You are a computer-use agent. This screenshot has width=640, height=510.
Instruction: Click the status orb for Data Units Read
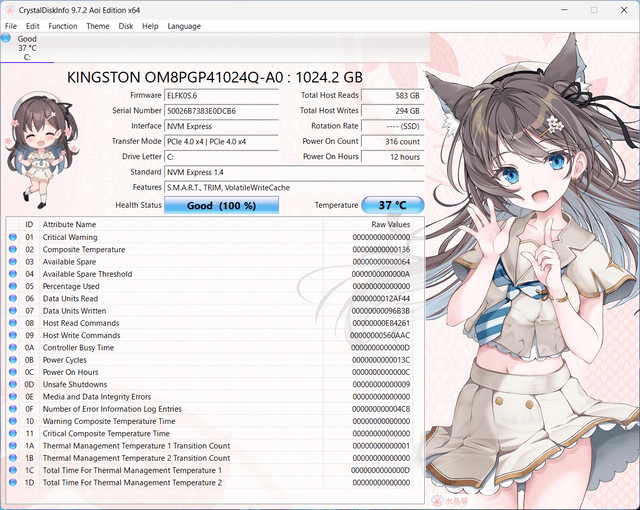click(x=13, y=298)
